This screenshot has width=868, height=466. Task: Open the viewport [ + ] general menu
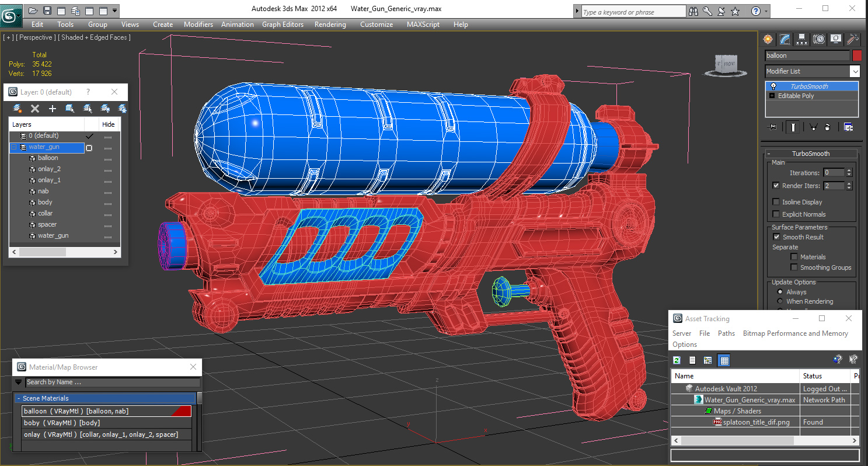point(8,37)
